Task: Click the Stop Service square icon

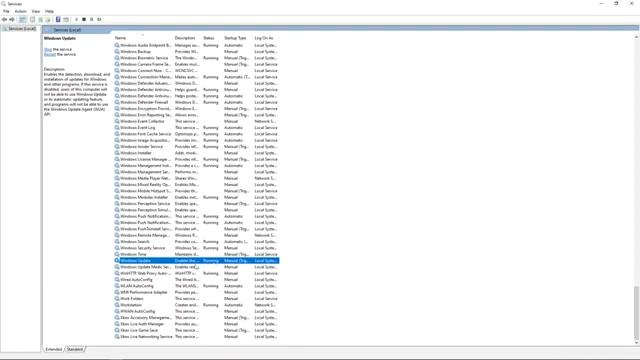Action: 84,20
